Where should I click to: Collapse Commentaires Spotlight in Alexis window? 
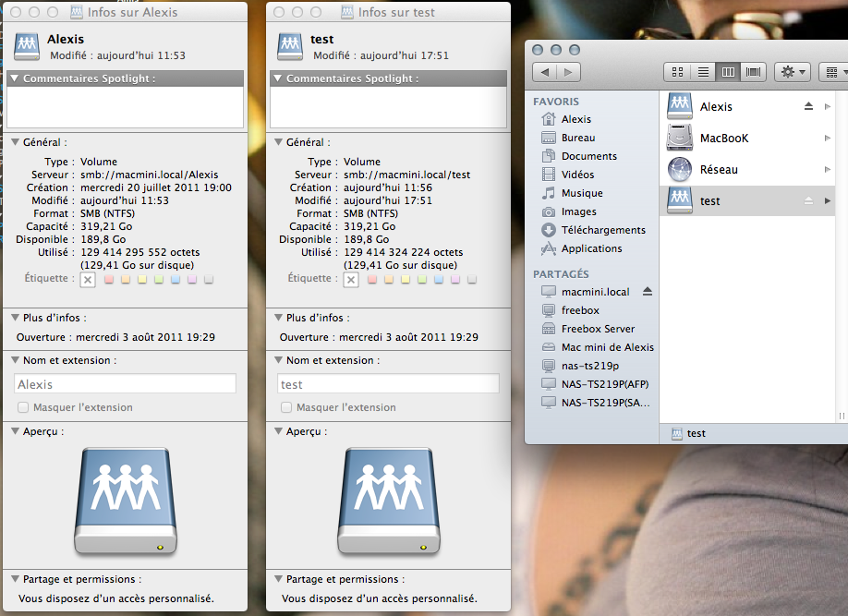point(15,79)
